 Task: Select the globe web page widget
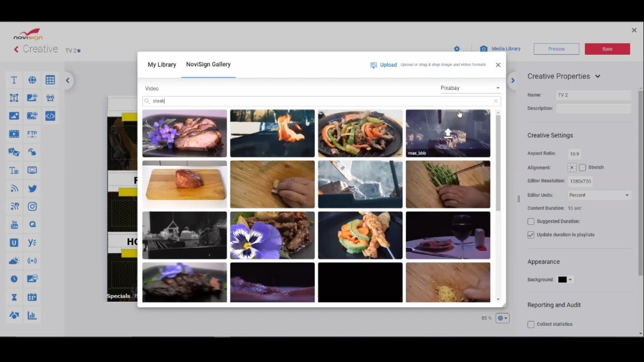pyautogui.click(x=32, y=80)
